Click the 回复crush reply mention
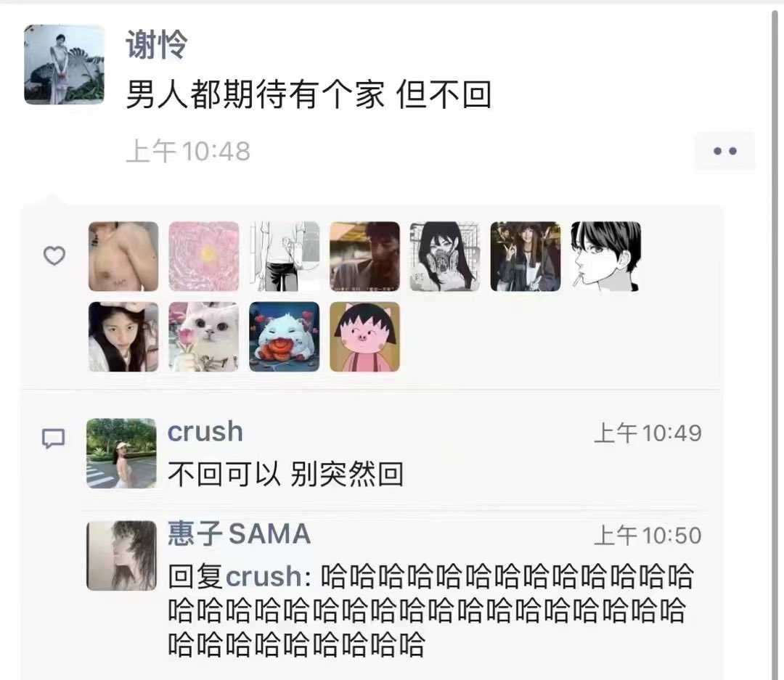Viewport: 784px width, 680px height. [x=234, y=576]
